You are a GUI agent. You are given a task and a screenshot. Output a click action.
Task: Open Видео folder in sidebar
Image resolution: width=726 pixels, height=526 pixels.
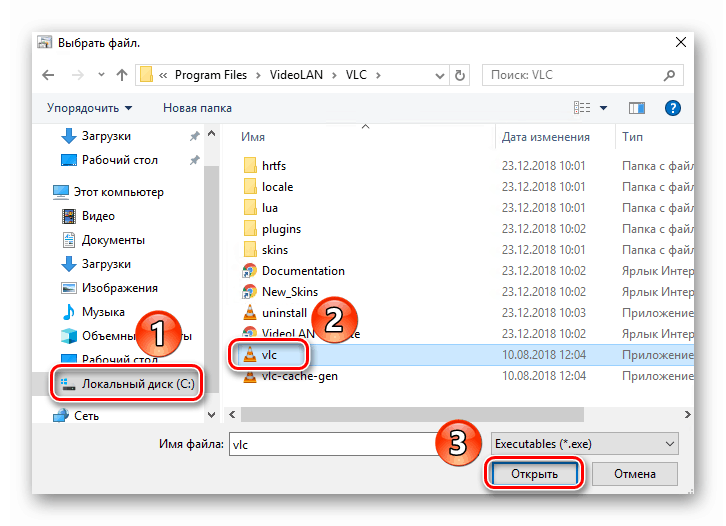tap(88, 216)
